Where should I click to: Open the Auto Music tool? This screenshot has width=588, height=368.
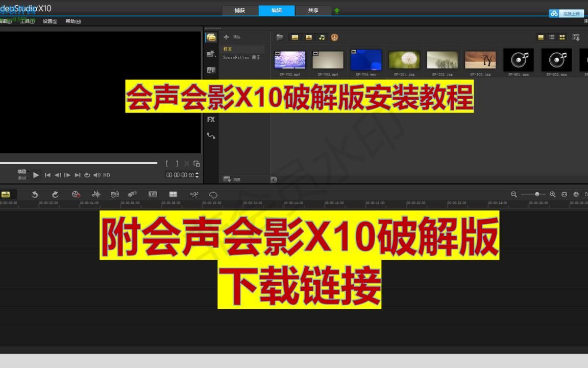point(115,195)
